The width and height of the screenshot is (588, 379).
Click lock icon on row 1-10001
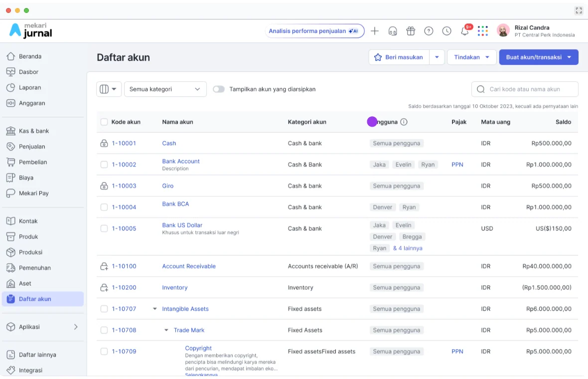click(104, 143)
